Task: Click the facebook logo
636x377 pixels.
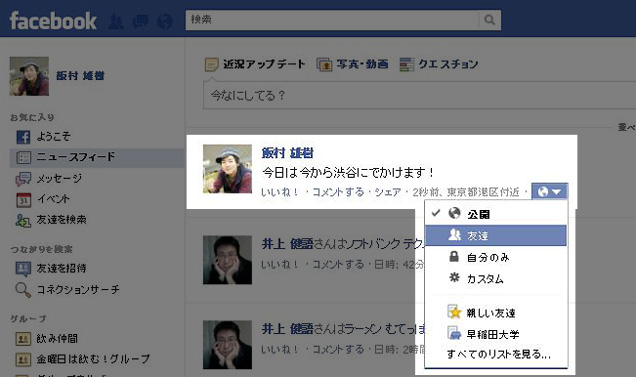Action: pos(53,20)
